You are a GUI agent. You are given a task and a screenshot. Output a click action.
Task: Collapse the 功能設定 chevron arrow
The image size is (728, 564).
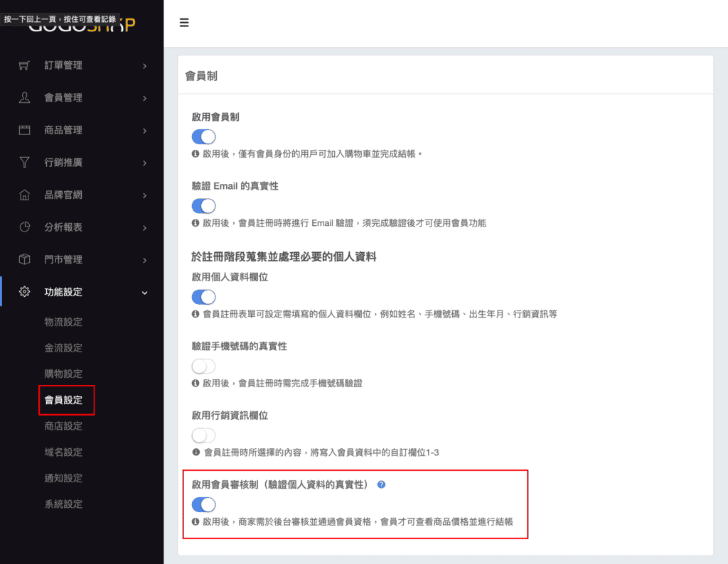click(144, 293)
